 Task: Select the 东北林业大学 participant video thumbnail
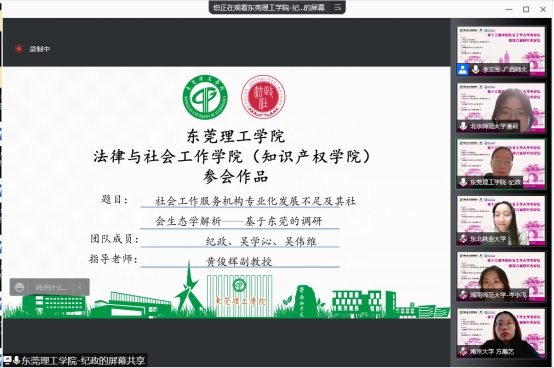pos(501,220)
